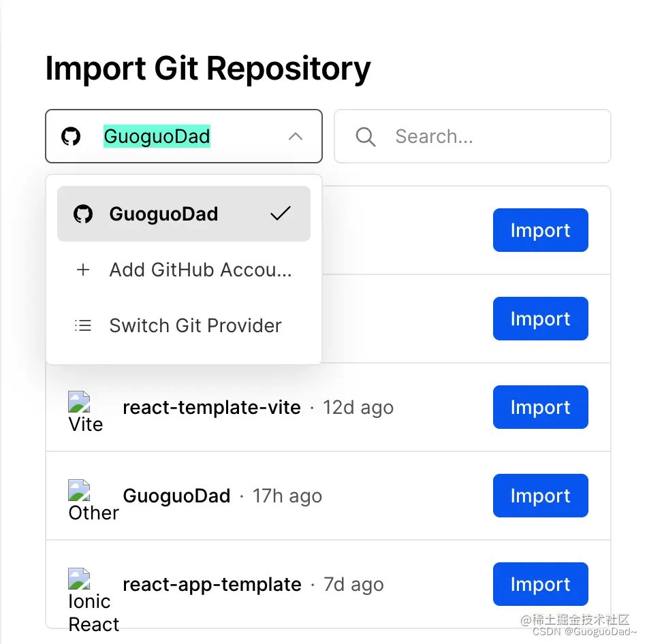The image size is (647, 644).
Task: Click the Import Git Repository heading
Action: [x=208, y=69]
